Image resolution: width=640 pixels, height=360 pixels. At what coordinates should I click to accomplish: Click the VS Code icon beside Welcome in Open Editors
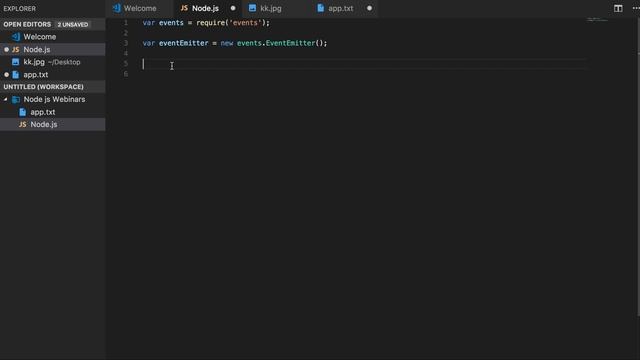(16, 37)
